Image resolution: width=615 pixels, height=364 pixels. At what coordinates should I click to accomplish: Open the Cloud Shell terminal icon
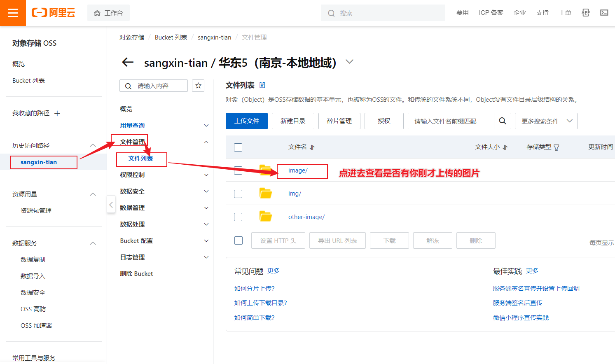point(604,13)
